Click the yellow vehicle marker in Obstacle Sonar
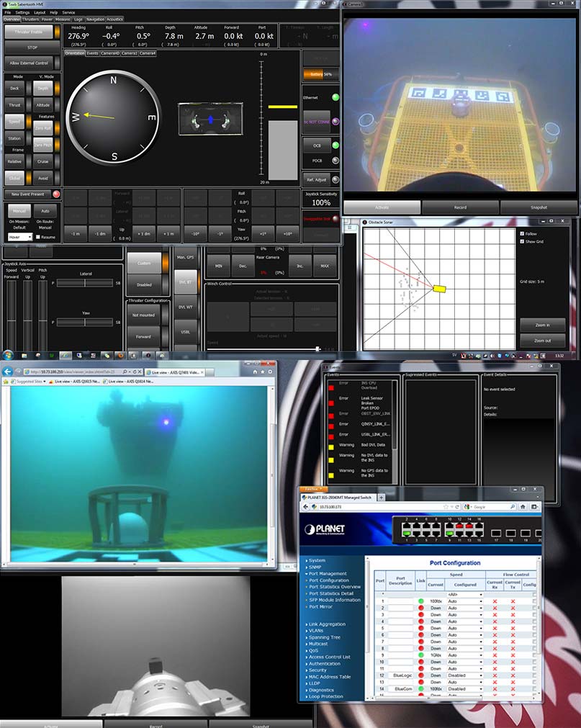This screenshot has width=581, height=728. click(439, 288)
